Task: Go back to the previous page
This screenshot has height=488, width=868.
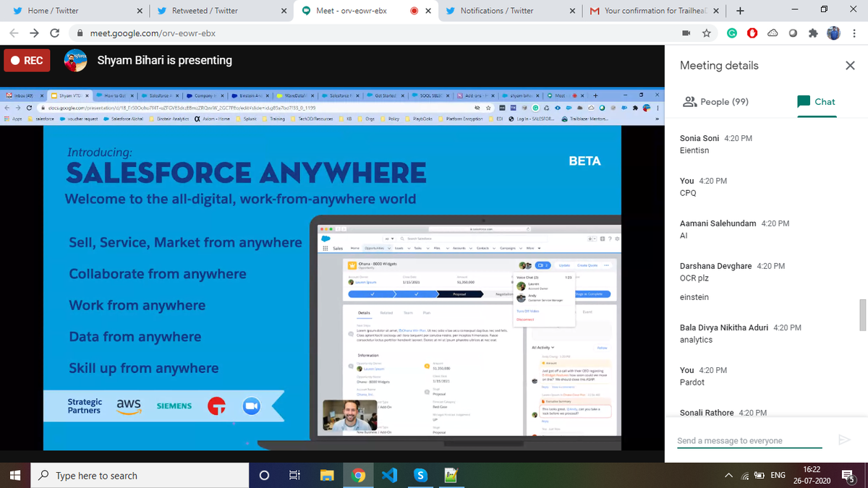Action: [x=14, y=33]
